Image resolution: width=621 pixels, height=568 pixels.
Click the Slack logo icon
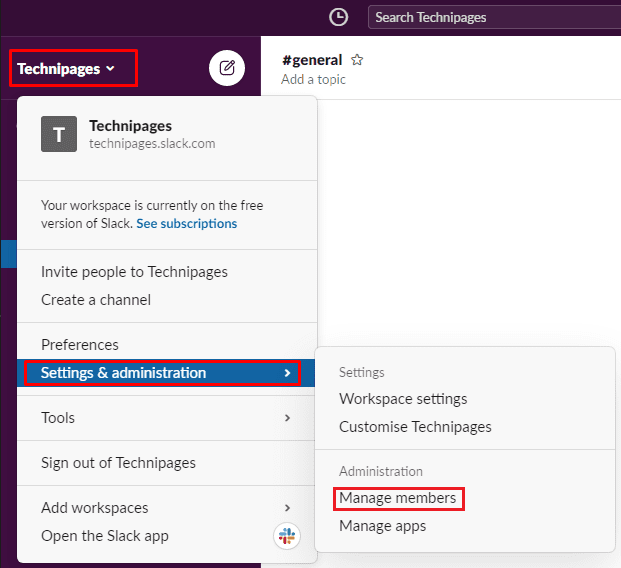(287, 536)
